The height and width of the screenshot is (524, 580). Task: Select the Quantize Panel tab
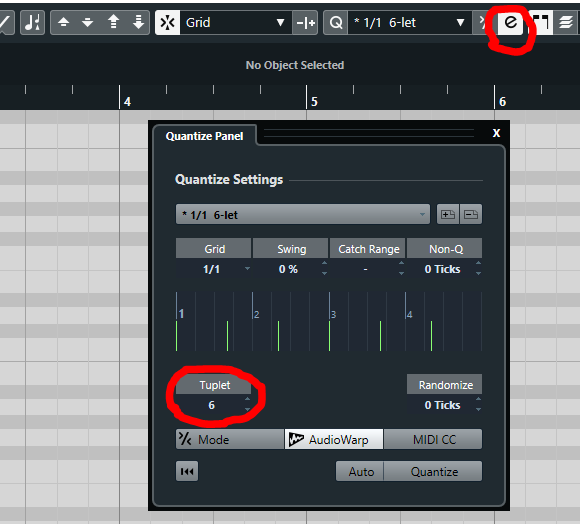coord(204,136)
